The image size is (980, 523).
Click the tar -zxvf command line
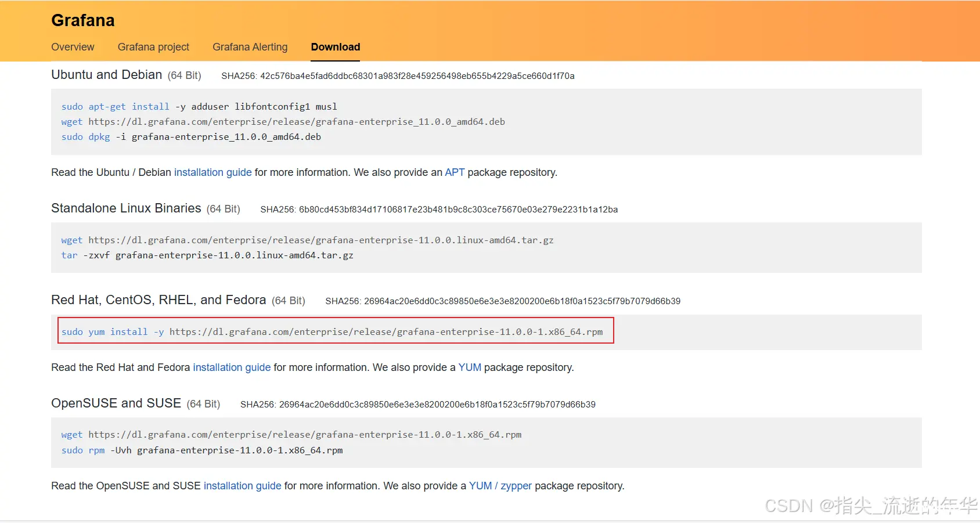[x=207, y=255]
